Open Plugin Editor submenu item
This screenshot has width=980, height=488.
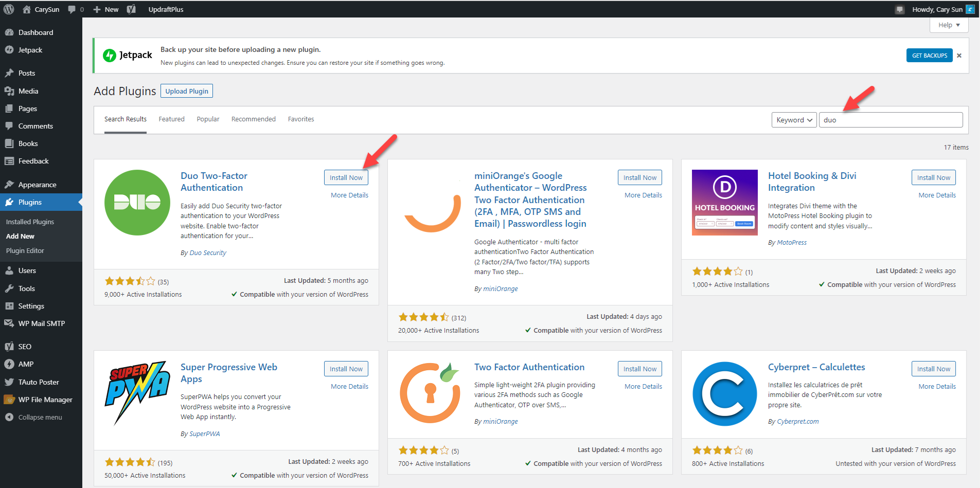[25, 250]
